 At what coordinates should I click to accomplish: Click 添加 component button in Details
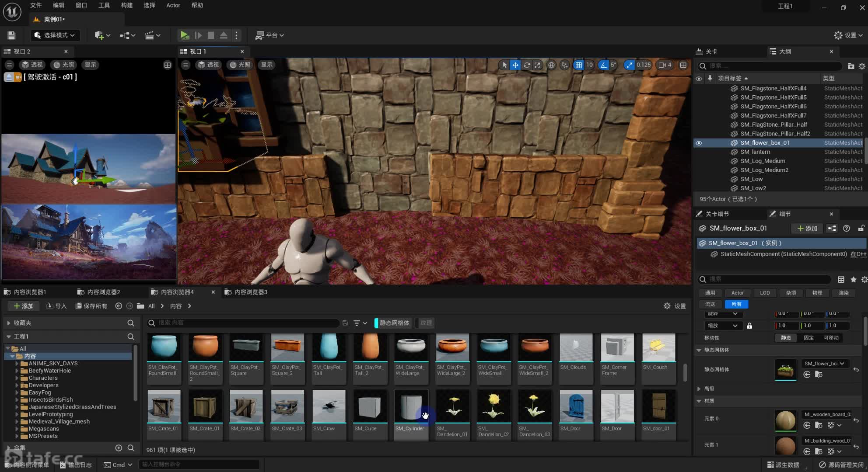click(x=807, y=229)
